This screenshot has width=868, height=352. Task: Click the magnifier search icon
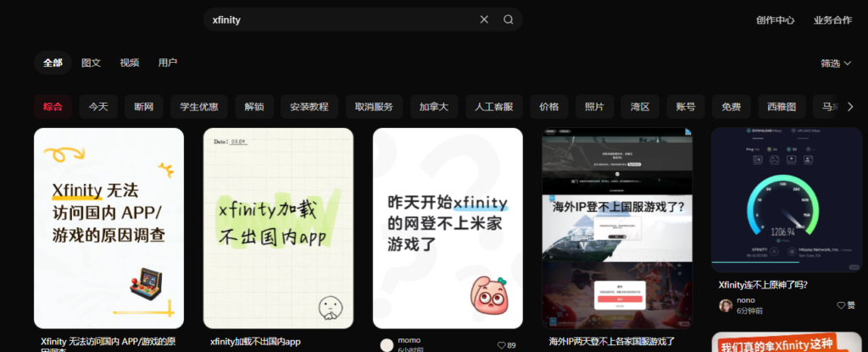509,20
